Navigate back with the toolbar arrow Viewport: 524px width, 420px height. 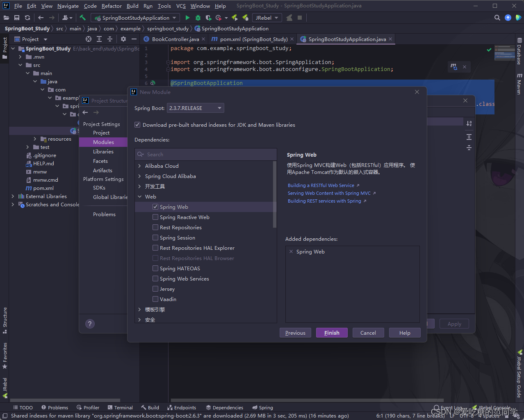tap(41, 18)
